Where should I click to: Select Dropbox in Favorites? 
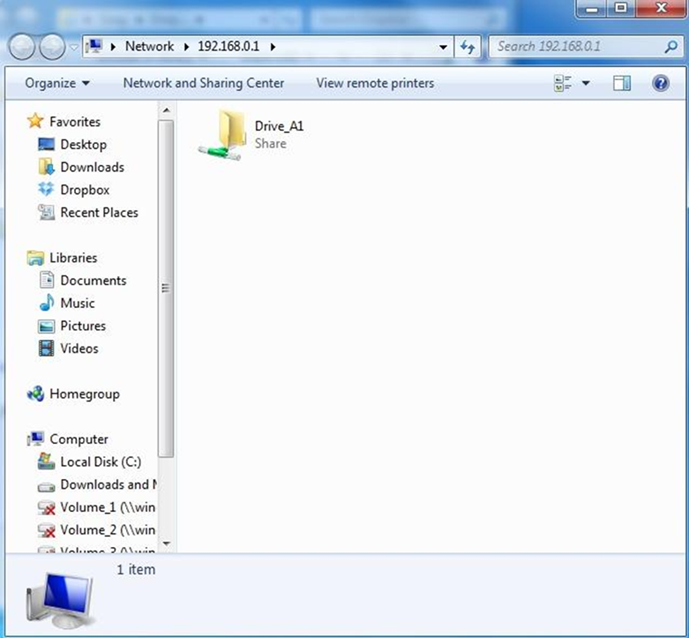pos(84,190)
